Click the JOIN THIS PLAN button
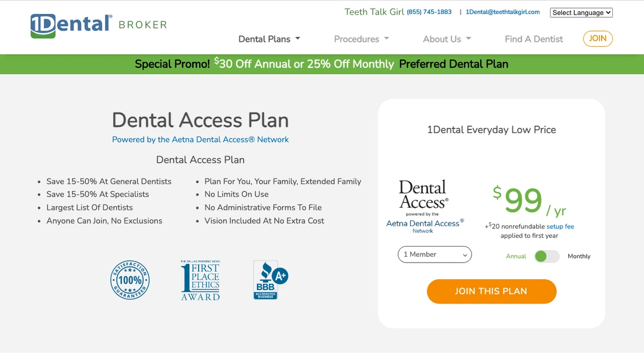This screenshot has width=644, height=354. [491, 291]
